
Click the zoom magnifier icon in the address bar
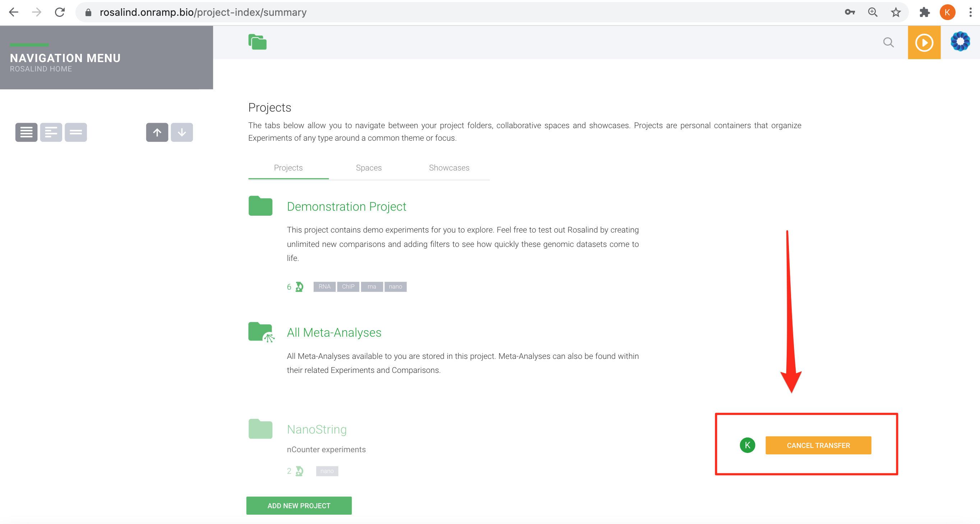click(x=873, y=12)
